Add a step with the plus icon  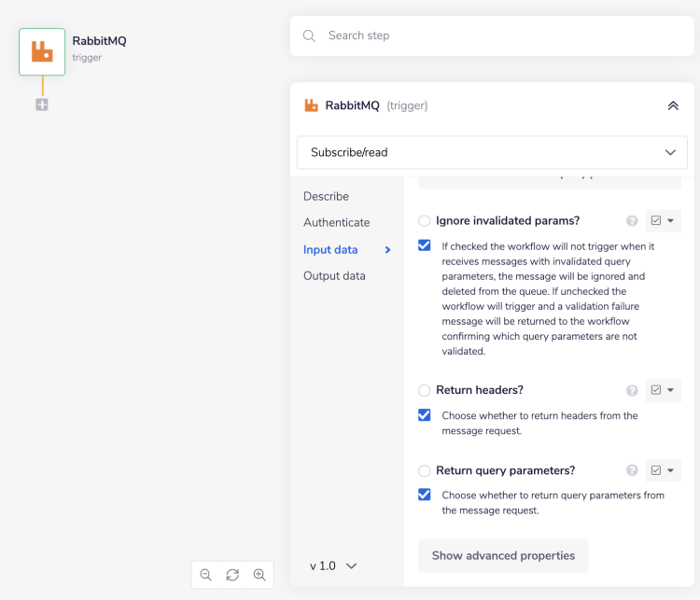[42, 105]
